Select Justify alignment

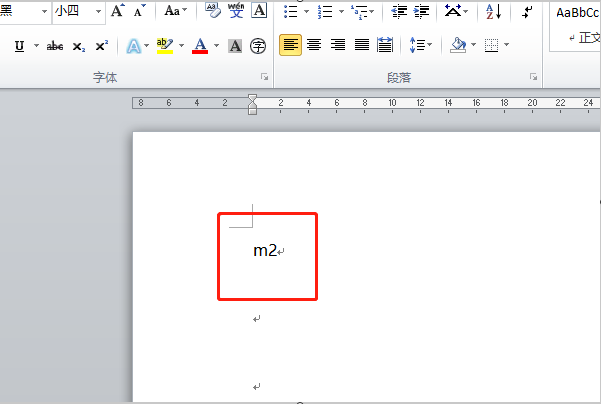tap(361, 45)
